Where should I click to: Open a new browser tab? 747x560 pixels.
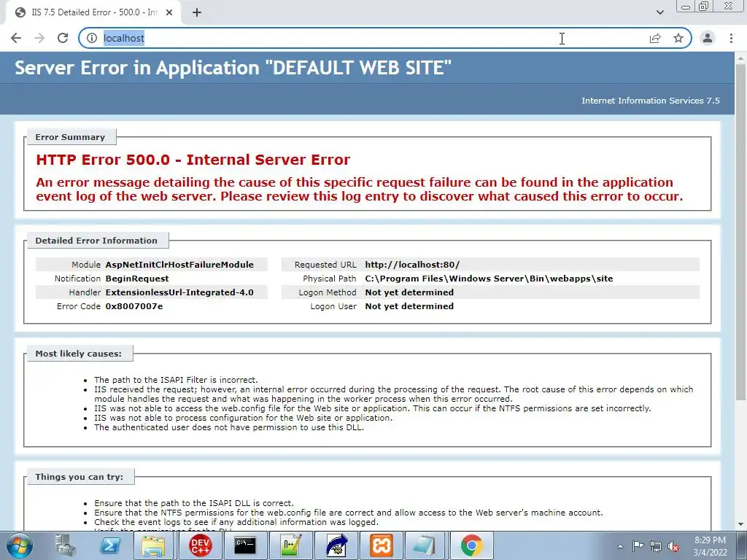tap(197, 12)
